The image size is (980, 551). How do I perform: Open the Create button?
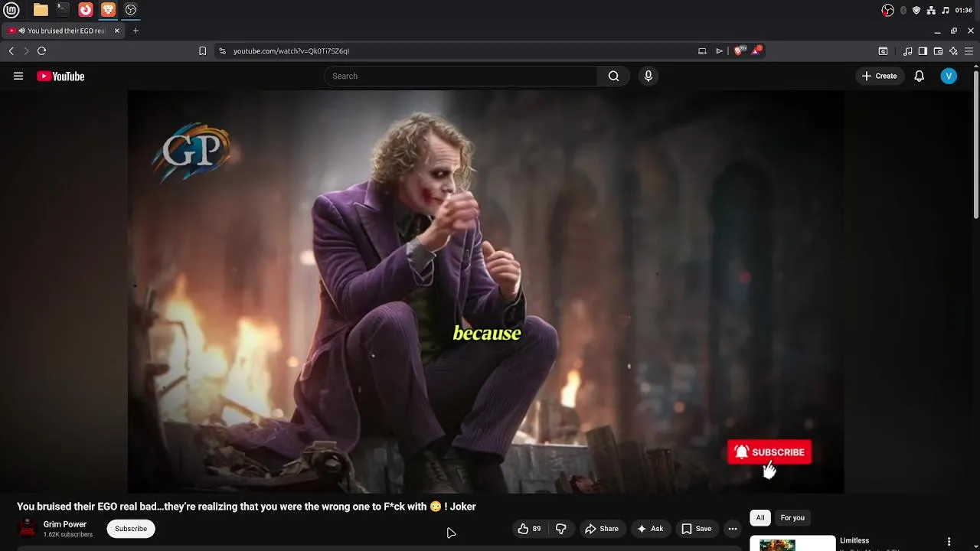(x=879, y=76)
